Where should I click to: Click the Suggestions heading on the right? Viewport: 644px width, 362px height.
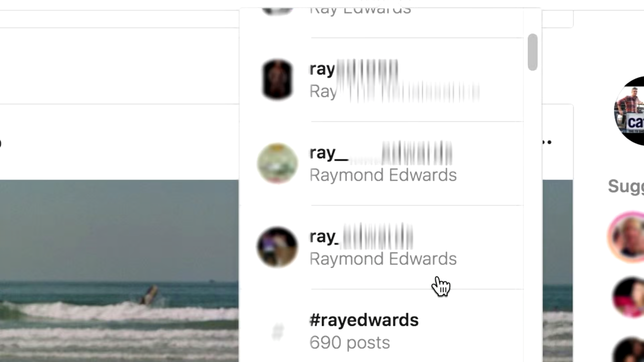[x=626, y=186]
